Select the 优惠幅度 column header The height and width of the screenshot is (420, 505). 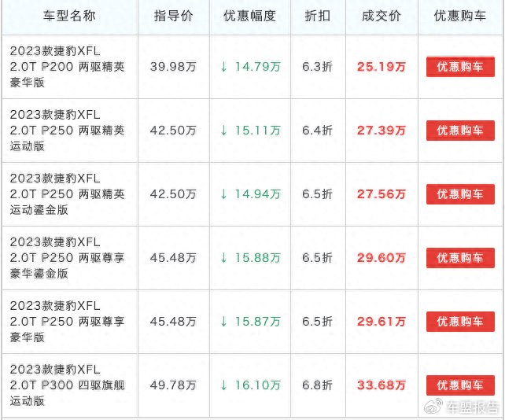250,17
